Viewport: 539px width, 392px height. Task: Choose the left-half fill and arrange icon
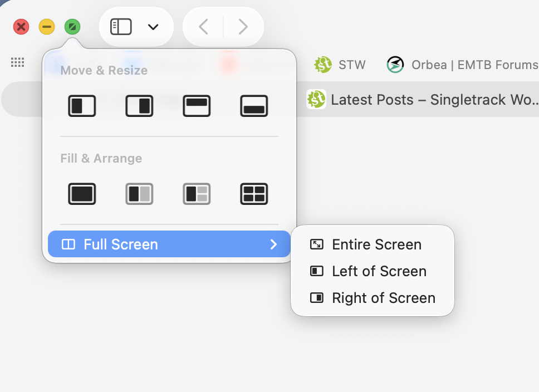click(139, 194)
